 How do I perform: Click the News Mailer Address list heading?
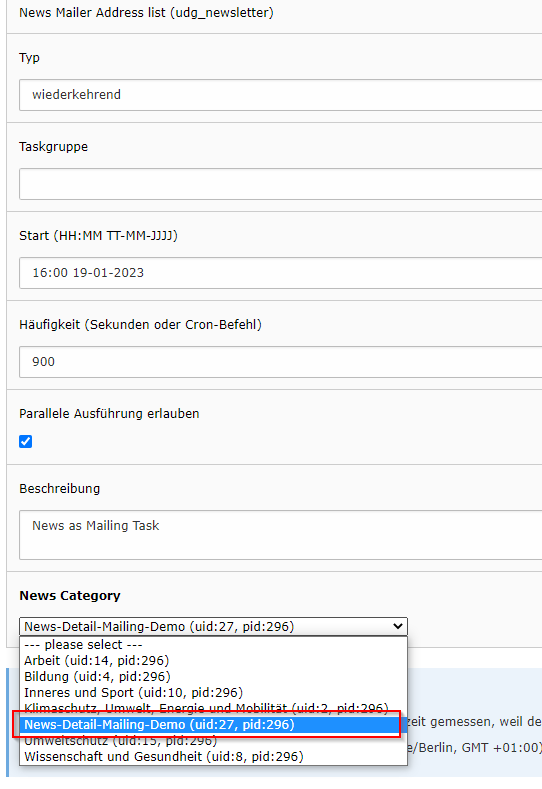pyautogui.click(x=146, y=13)
